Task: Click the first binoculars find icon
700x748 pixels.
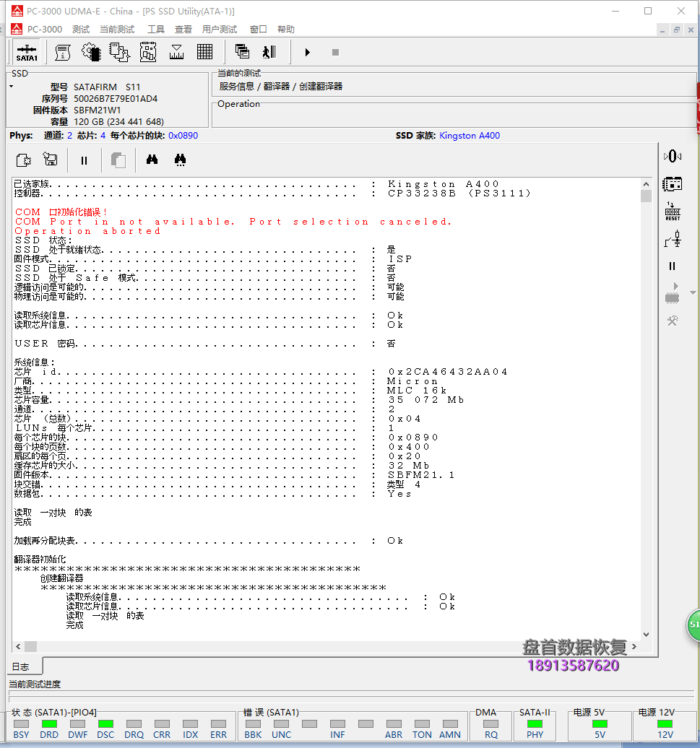Action: (152, 160)
